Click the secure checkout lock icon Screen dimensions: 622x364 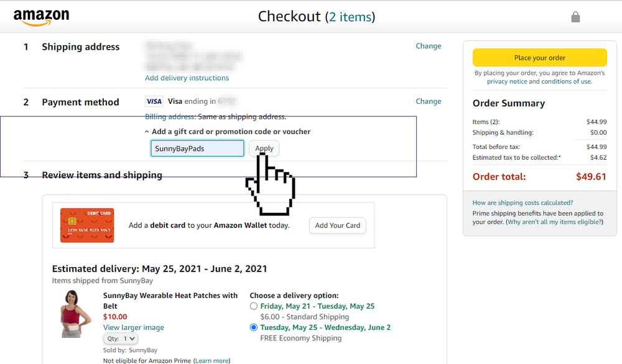pyautogui.click(x=575, y=17)
